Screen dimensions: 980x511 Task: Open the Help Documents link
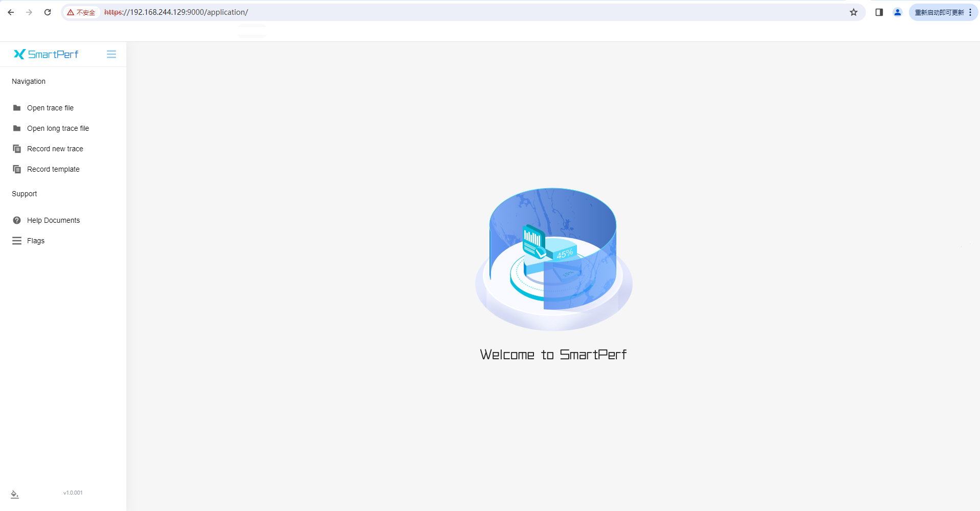click(x=53, y=220)
